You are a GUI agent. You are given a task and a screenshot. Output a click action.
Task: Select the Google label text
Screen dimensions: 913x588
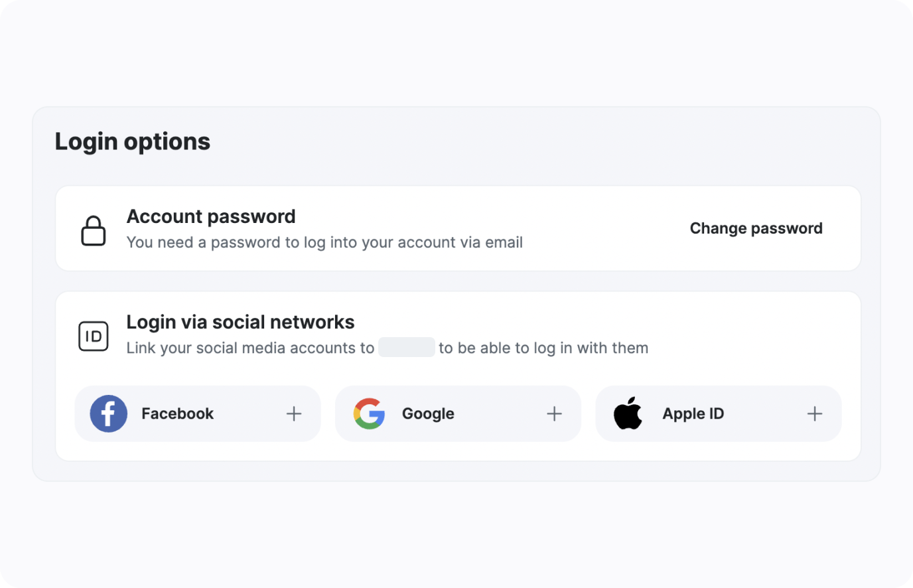coord(428,413)
